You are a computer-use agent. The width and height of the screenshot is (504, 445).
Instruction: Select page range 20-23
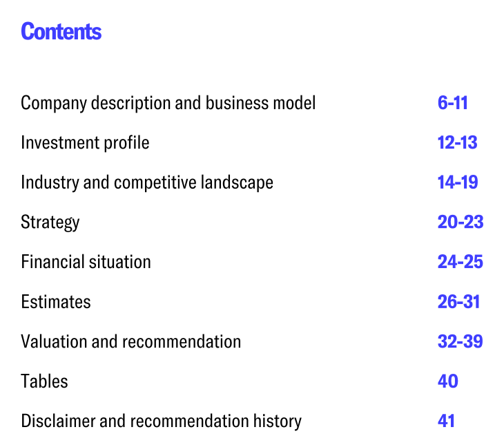(x=461, y=222)
